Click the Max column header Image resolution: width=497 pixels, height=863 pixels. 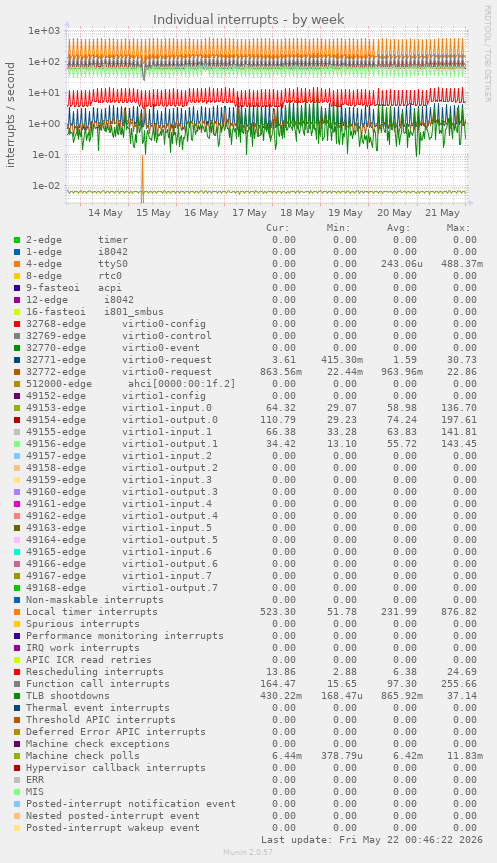tap(458, 228)
